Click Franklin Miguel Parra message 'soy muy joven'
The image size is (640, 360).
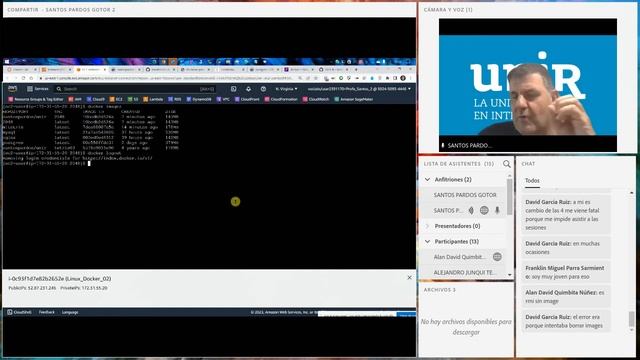coord(566,272)
